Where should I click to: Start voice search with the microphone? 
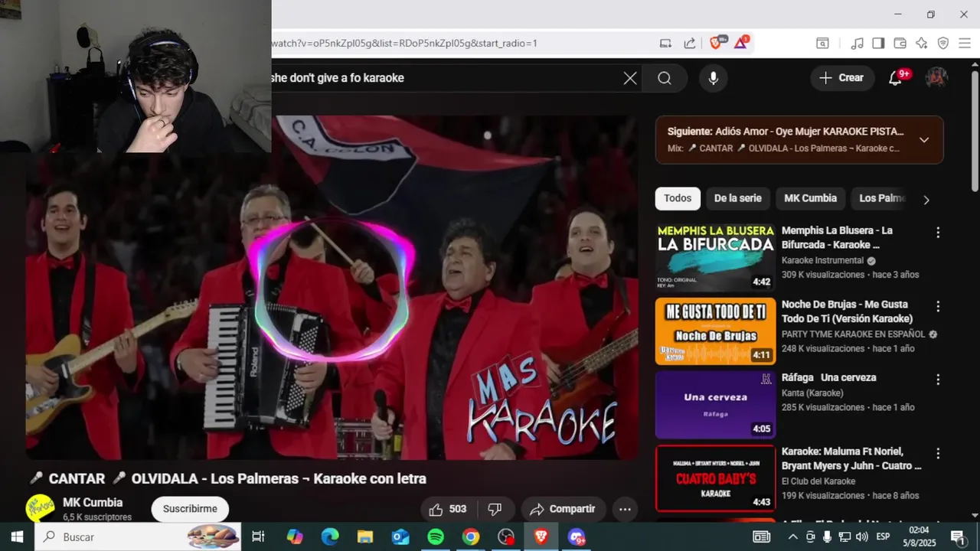[x=713, y=78]
